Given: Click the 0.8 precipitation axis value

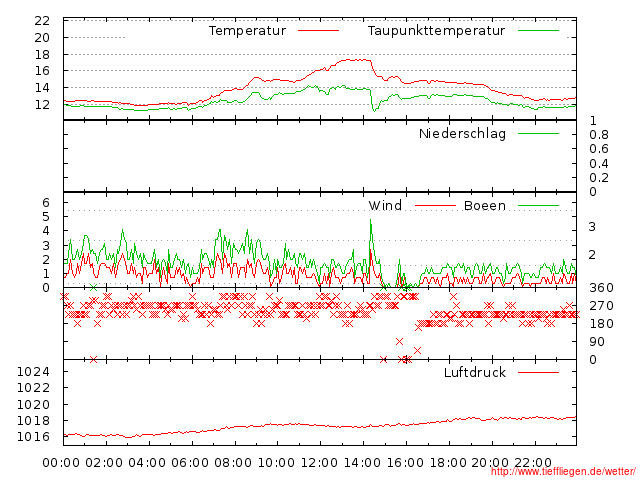Looking at the screenshot, I should point(599,135).
